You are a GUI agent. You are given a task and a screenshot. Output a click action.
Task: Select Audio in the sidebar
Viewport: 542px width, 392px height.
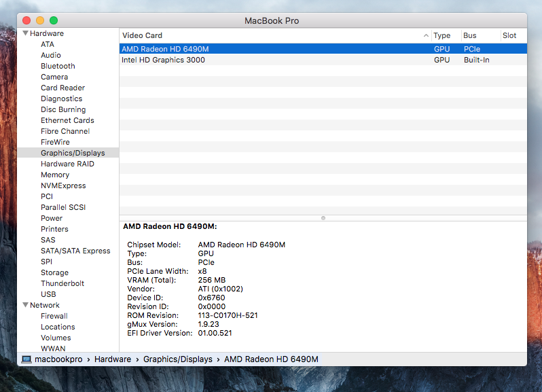pyautogui.click(x=51, y=55)
